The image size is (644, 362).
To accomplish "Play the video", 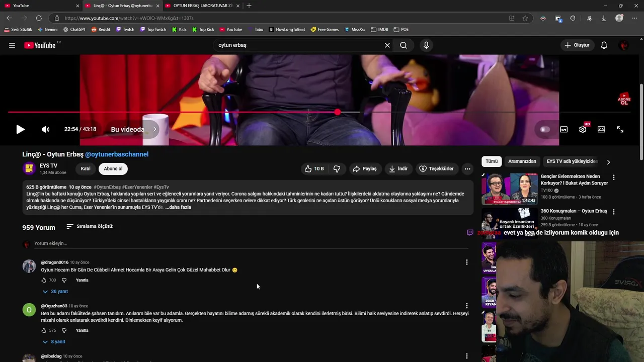I will pos(20,129).
